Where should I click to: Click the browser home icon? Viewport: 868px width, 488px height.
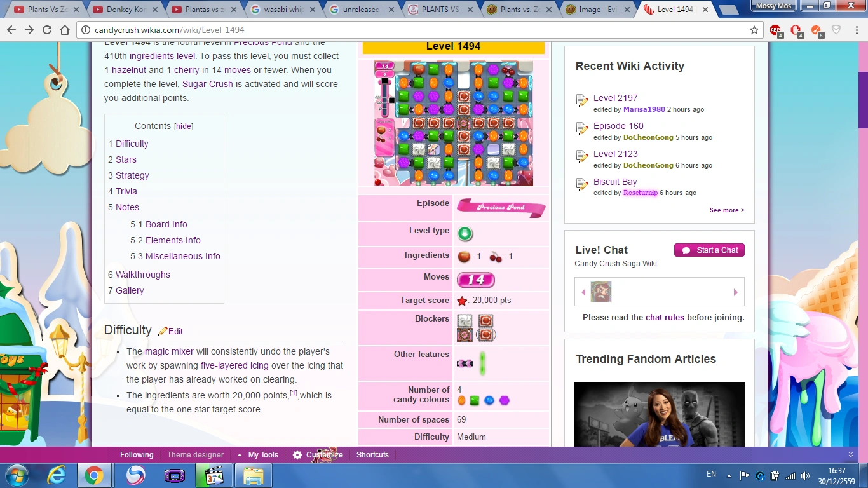(x=65, y=30)
